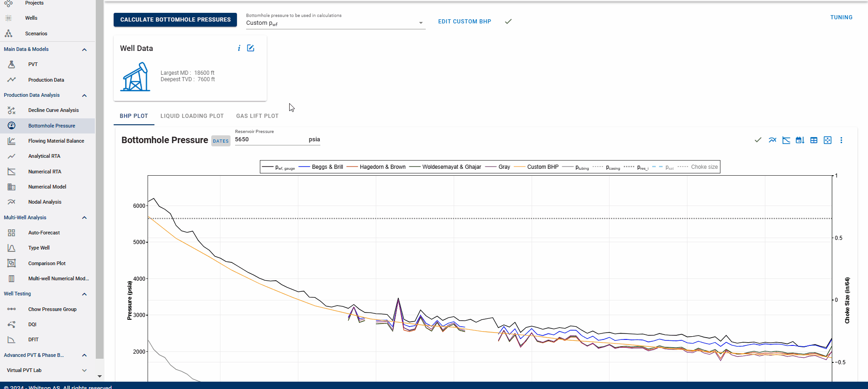The height and width of the screenshot is (389, 868).
Task: Click the checkmark beside EDIT CUSTOM BHP
Action: tap(508, 22)
